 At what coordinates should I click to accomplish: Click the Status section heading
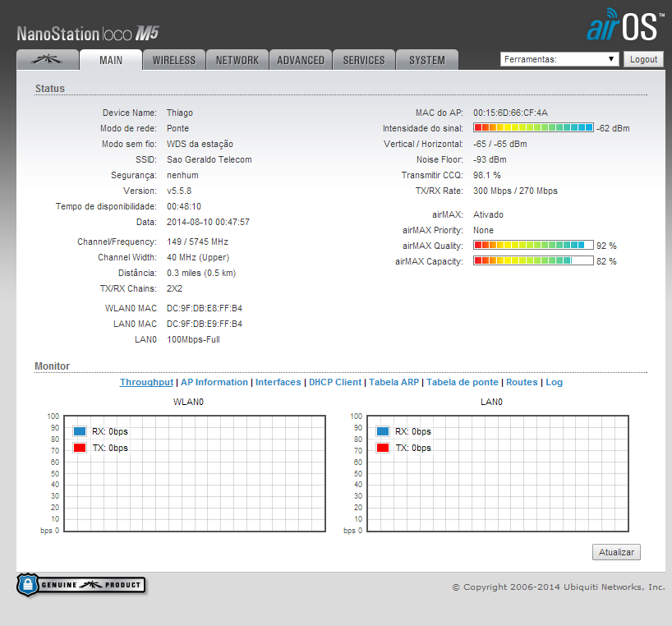[x=50, y=88]
